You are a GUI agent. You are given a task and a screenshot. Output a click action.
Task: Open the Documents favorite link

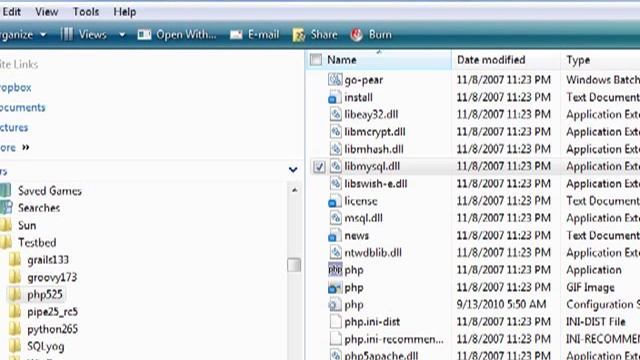22,107
